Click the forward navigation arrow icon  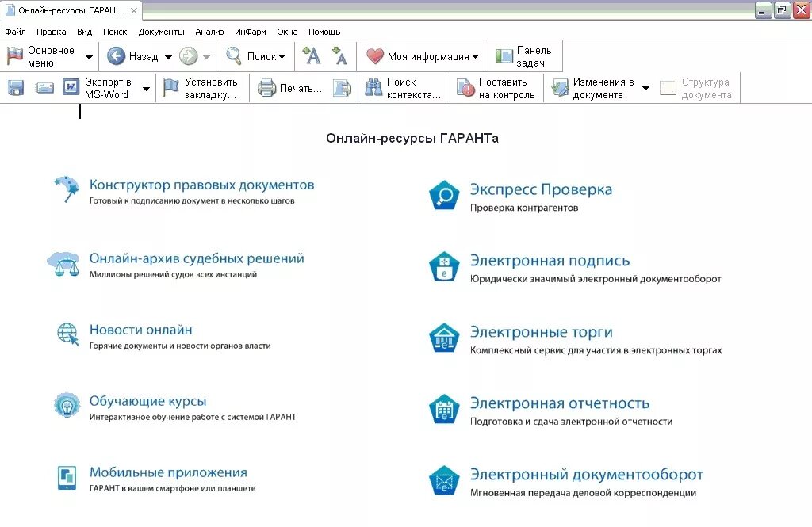188,56
